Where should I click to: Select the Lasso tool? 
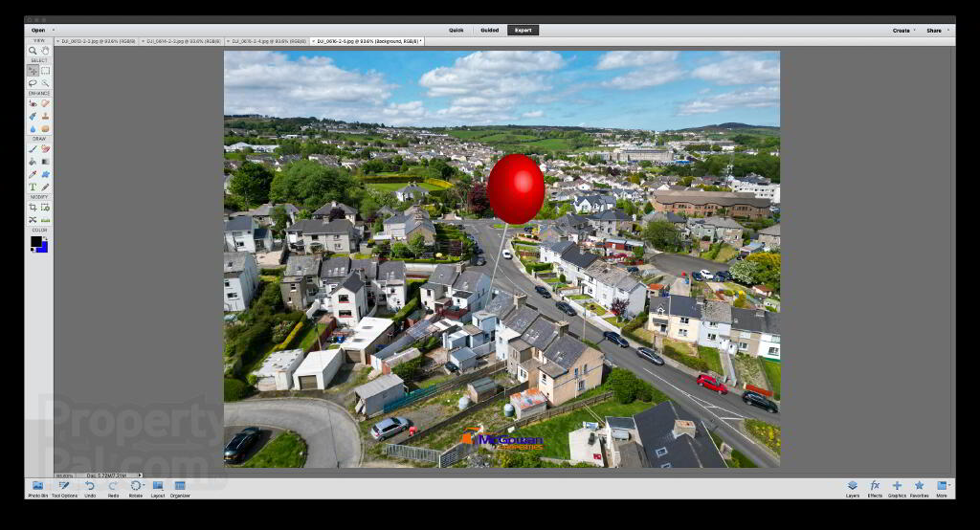33,83
